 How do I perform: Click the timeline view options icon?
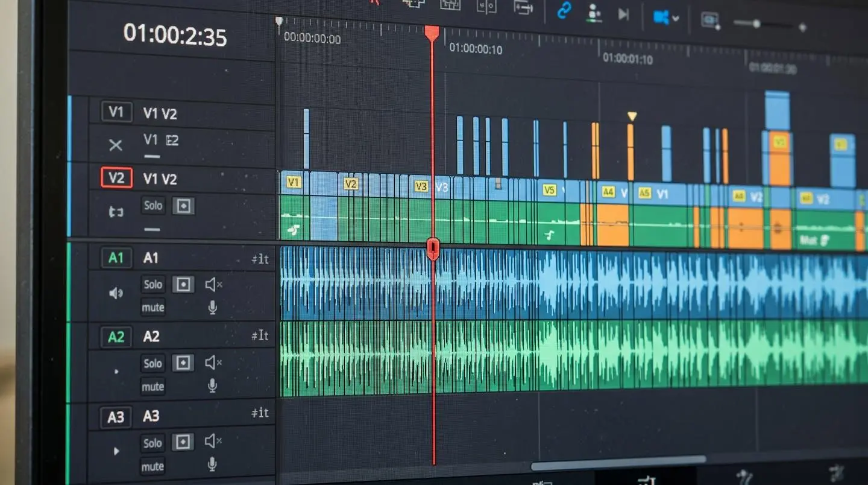point(709,19)
